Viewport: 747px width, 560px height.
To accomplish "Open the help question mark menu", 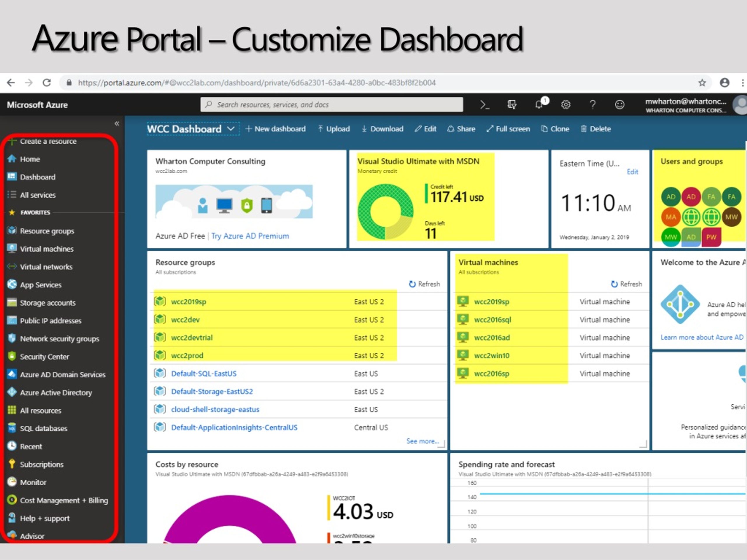I will pos(593,105).
